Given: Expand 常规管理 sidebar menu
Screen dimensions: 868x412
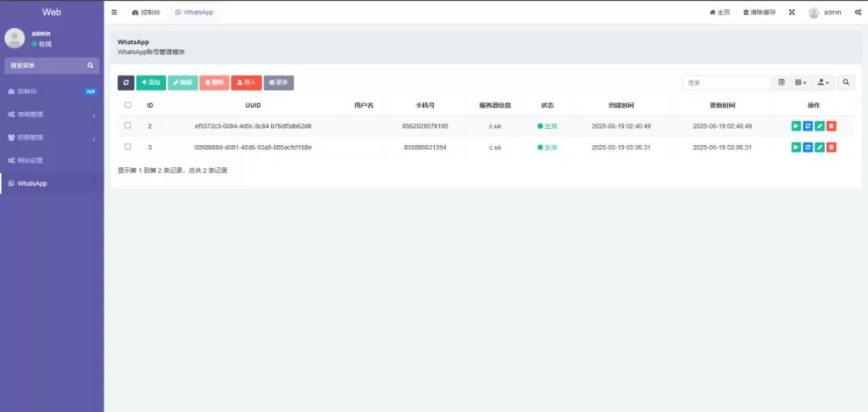Looking at the screenshot, I should tap(52, 114).
